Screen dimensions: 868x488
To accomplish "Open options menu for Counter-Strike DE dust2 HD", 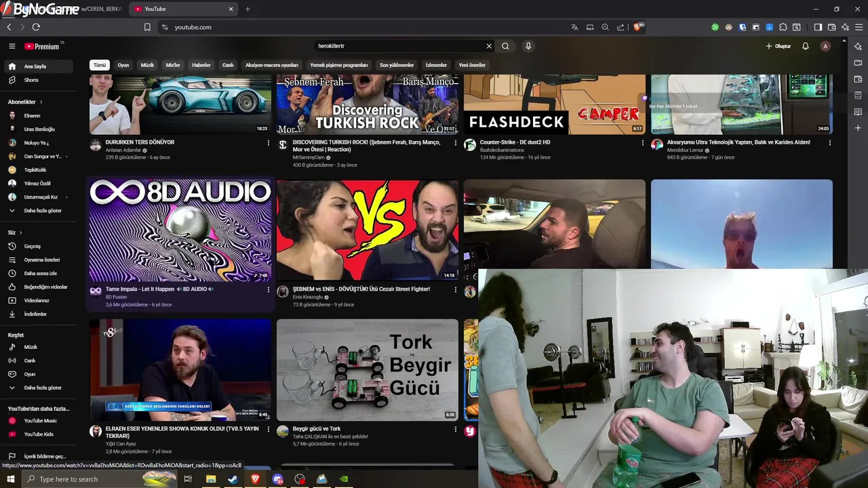I will tap(642, 143).
